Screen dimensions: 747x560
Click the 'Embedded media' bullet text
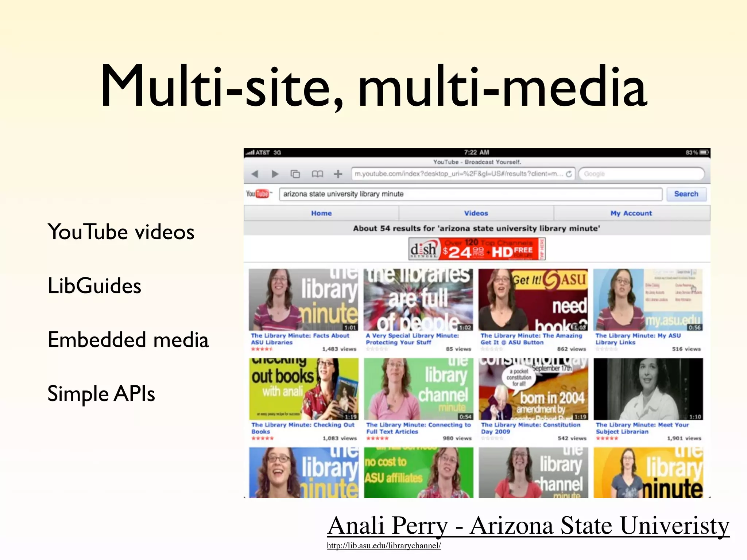pyautogui.click(x=128, y=340)
